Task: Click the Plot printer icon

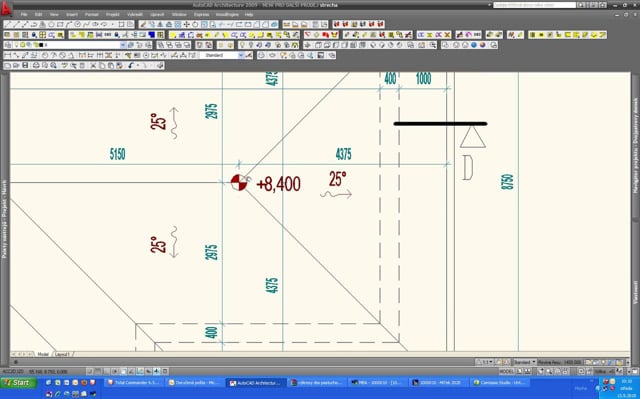Action: (x=36, y=65)
